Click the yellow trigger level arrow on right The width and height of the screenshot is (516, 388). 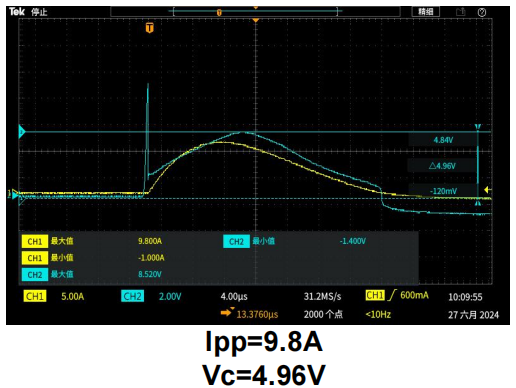pos(487,190)
